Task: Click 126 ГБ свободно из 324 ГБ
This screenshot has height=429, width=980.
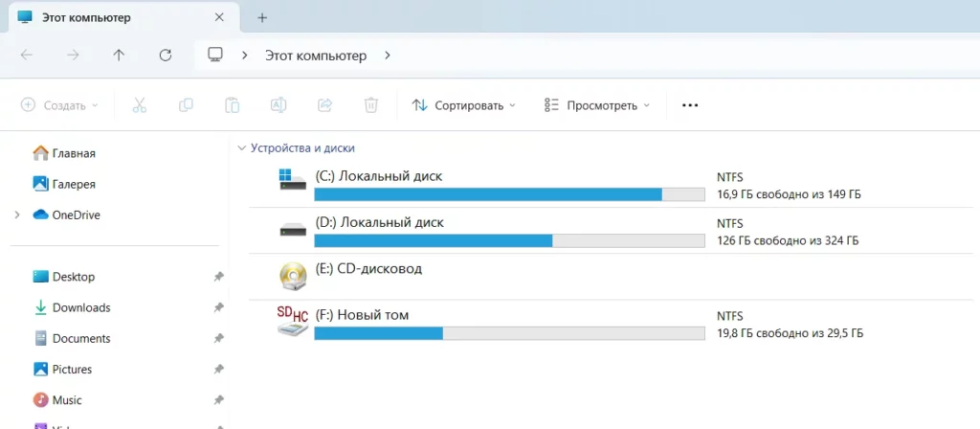Action: (788, 240)
